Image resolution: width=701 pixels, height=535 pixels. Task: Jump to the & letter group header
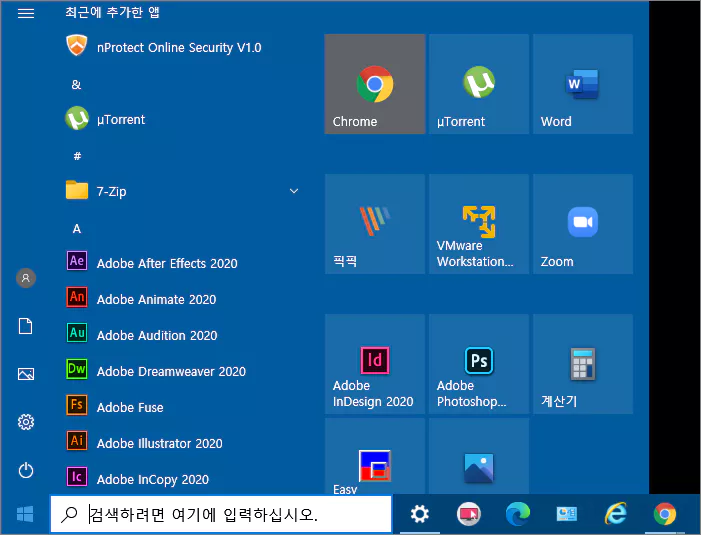[x=76, y=84]
